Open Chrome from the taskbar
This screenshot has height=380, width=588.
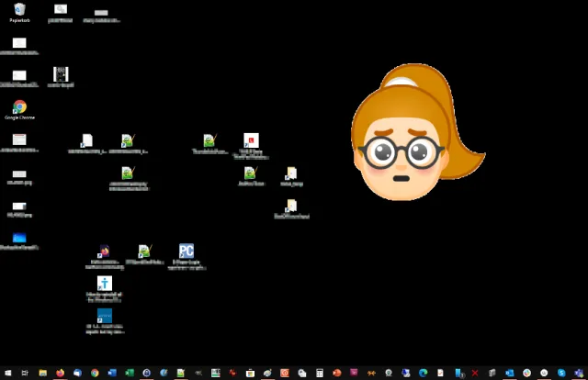coord(95,373)
